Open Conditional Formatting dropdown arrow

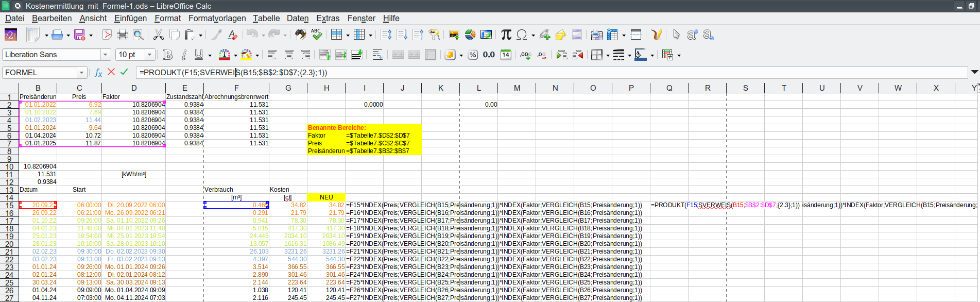[x=679, y=55]
